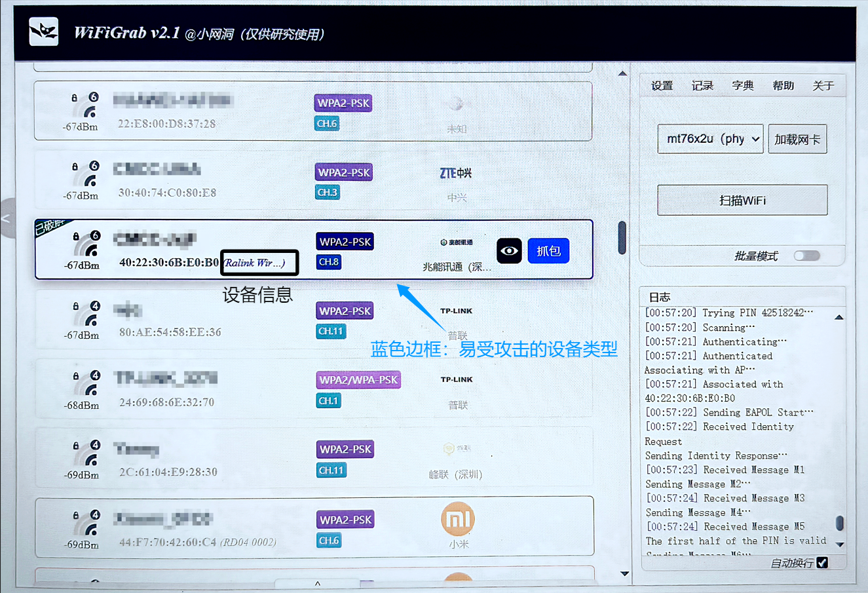
Task: Click the WPA2/WPA-PSK security badge
Action: pos(358,380)
